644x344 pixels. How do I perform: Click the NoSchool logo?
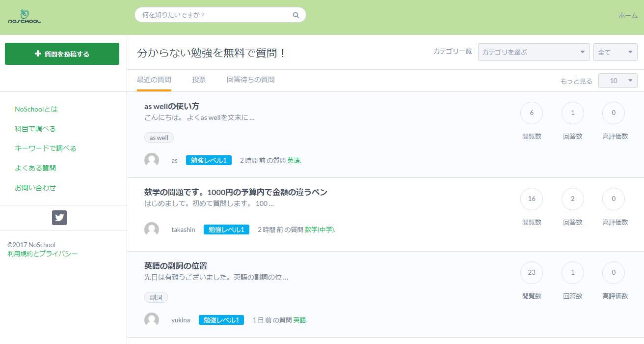tap(25, 17)
